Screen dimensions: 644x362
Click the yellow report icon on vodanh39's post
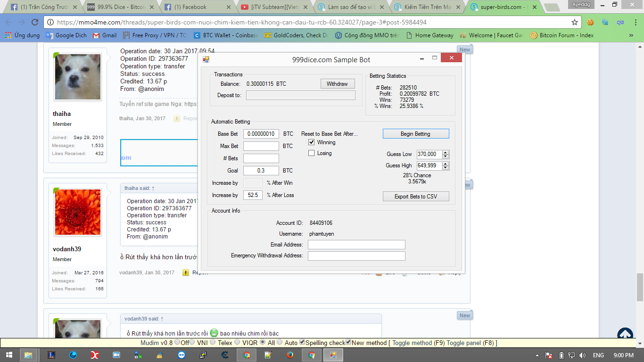pyautogui.click(x=186, y=272)
